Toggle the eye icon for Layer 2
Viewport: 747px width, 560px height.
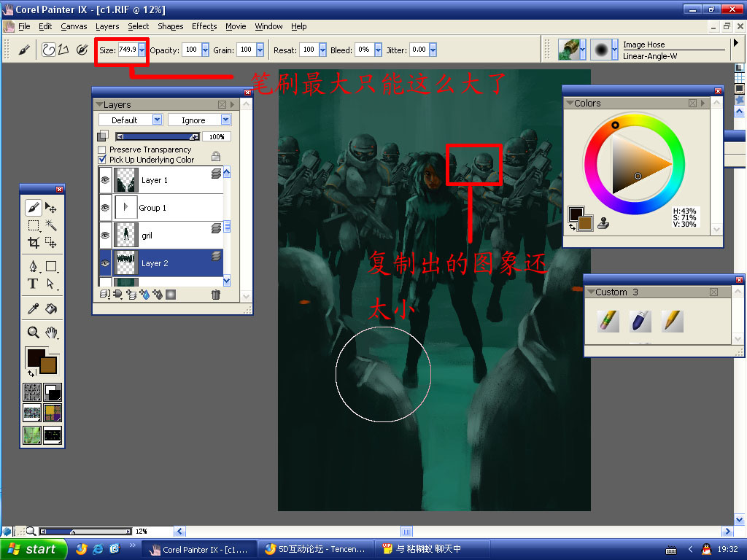click(105, 263)
